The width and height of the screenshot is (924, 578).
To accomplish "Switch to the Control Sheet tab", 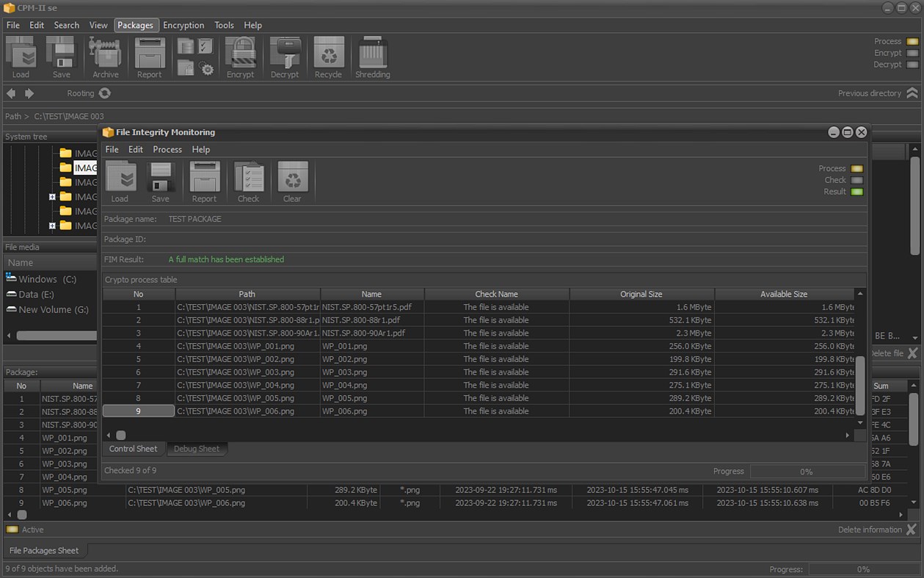I will tap(133, 449).
